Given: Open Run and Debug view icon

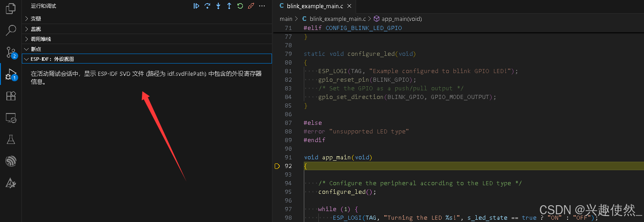Looking at the screenshot, I should (11, 74).
